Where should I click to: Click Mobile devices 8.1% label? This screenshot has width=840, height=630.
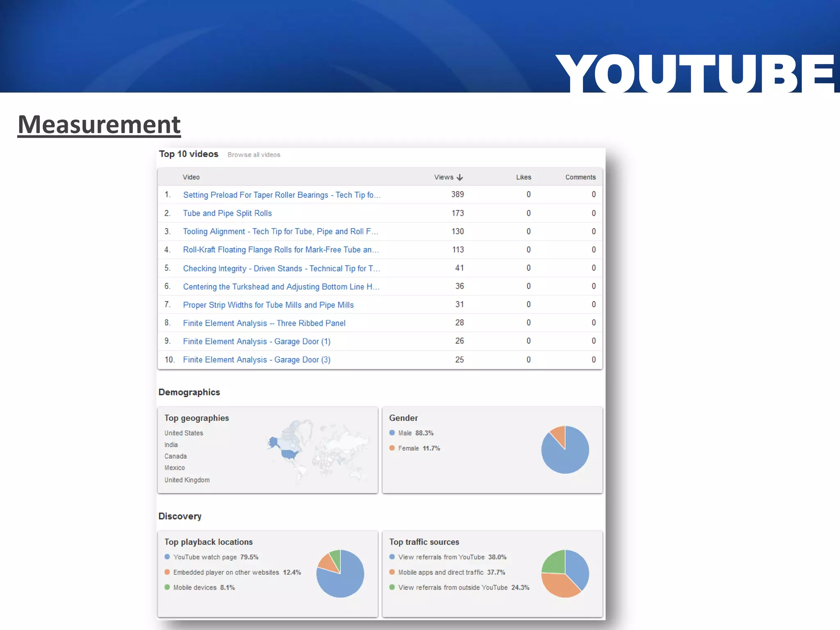click(204, 587)
